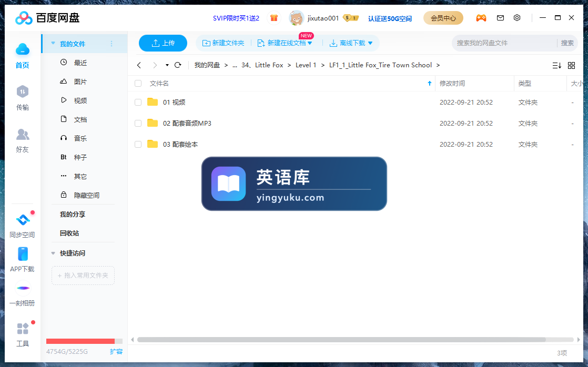Open 我的分享
Screen dimensions: 588x367
click(x=73, y=215)
